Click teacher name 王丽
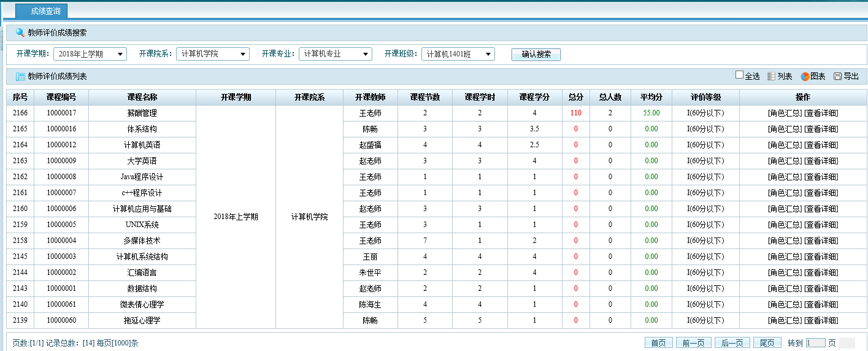 (371, 256)
